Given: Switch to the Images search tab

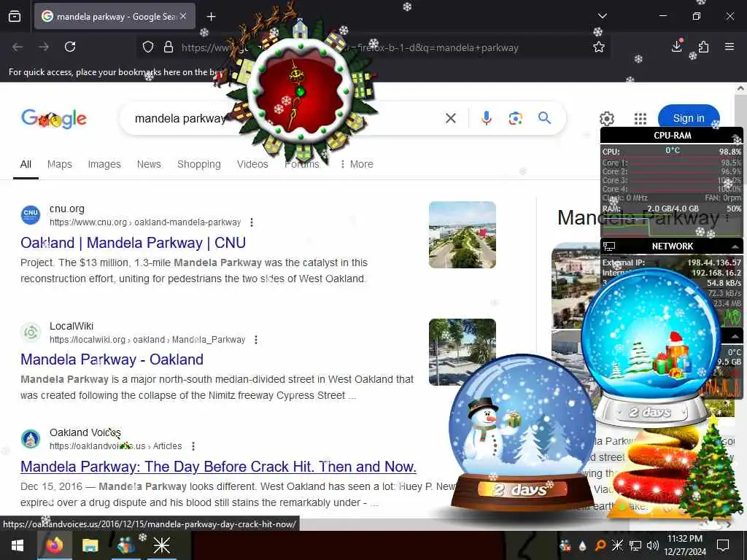Looking at the screenshot, I should tap(104, 164).
